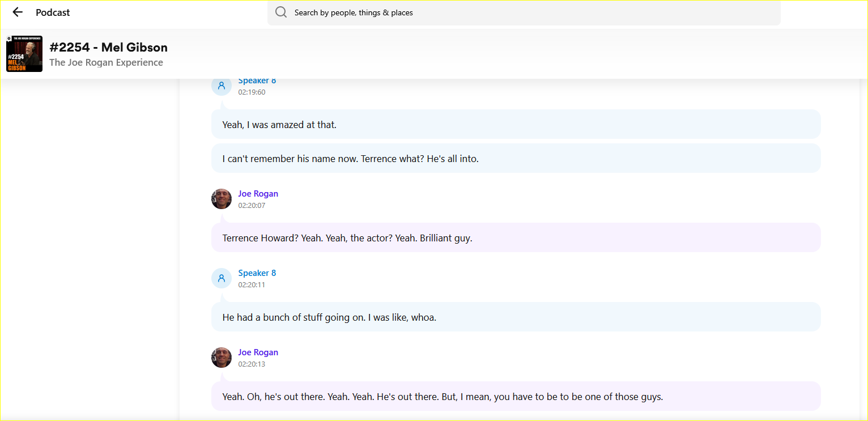868x421 pixels.
Task: Select 'He had a bunch of stuff going on' bubble
Action: click(516, 317)
